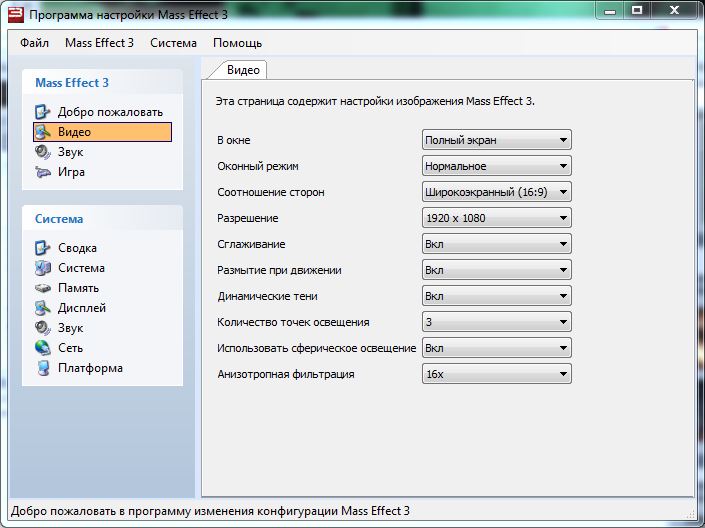
Task: Expand the Динамические тени dropdown
Action: coord(497,296)
